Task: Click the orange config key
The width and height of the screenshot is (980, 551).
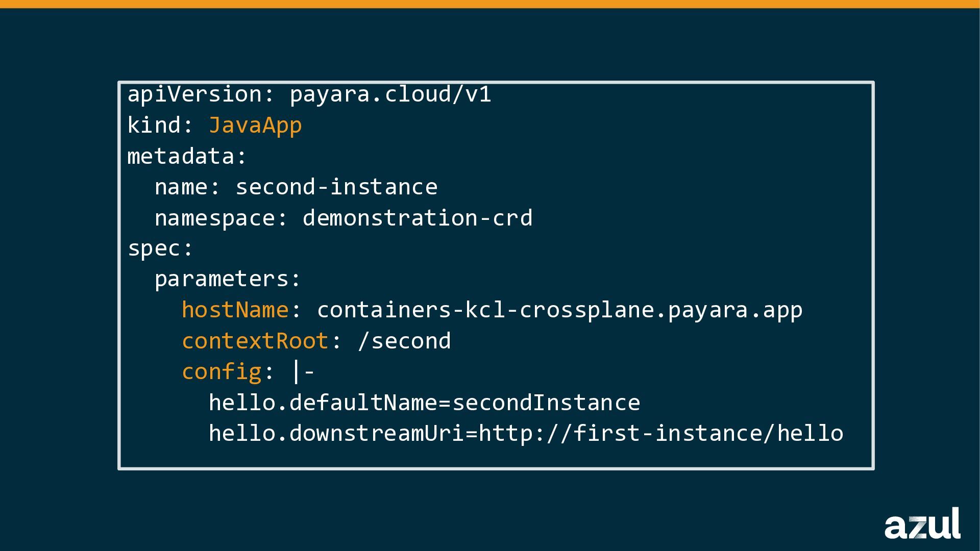Action: tap(222, 372)
